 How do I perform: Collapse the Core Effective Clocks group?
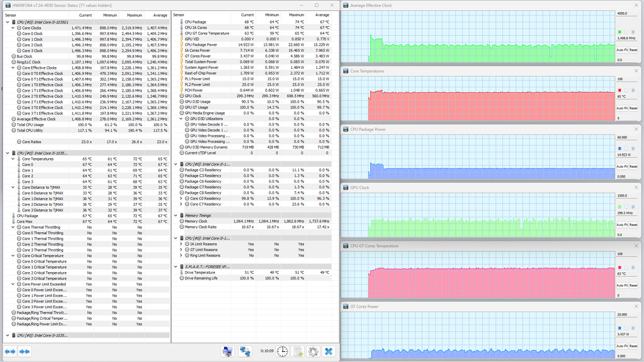tap(13, 68)
